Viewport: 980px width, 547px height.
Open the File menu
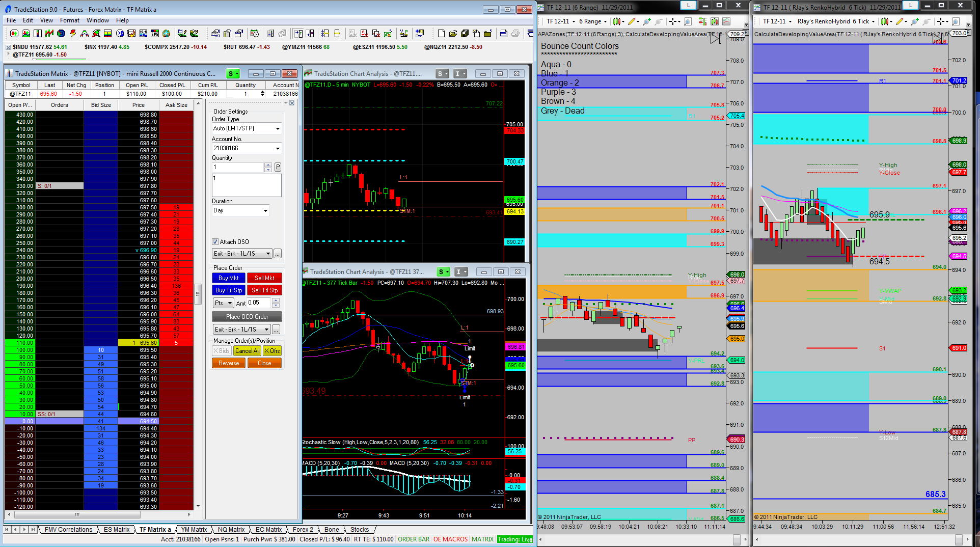[11, 20]
